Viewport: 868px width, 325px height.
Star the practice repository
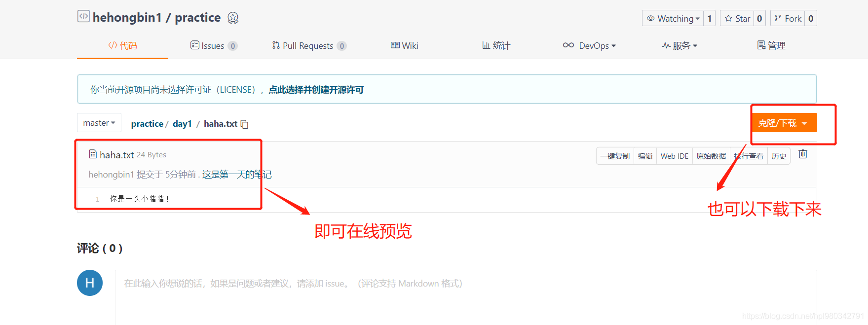[x=737, y=18]
